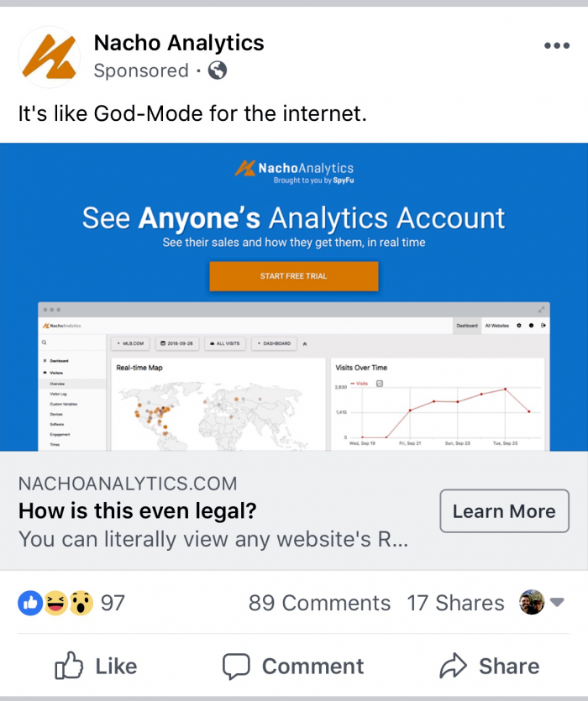Screen dimensions: 588x701
Task: Switch to the All Websites tab
Action: (496, 325)
